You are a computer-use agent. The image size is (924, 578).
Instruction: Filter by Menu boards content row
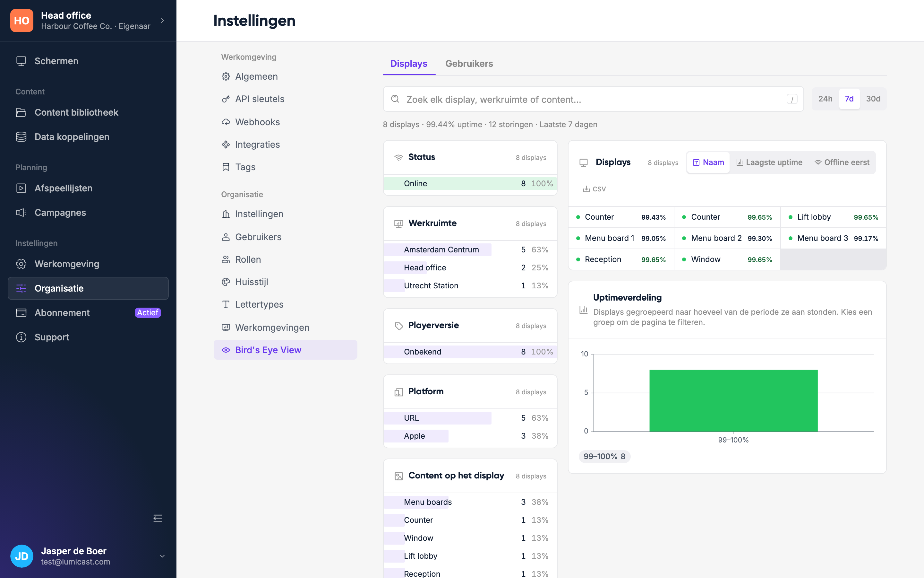470,502
